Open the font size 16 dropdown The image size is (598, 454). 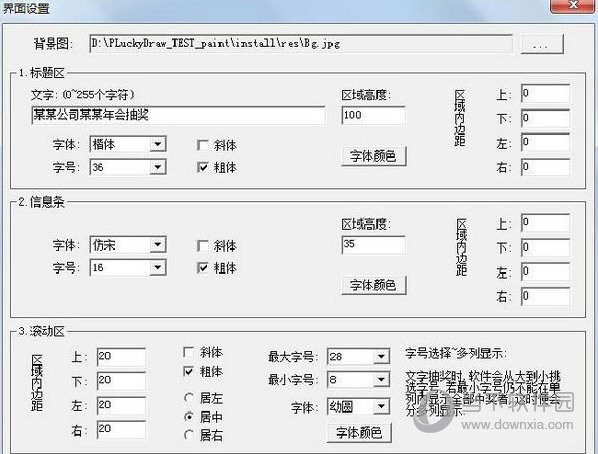(x=158, y=267)
